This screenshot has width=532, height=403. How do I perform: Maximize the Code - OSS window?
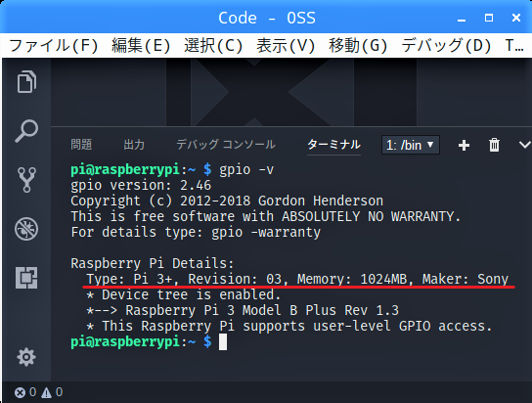[x=489, y=18]
